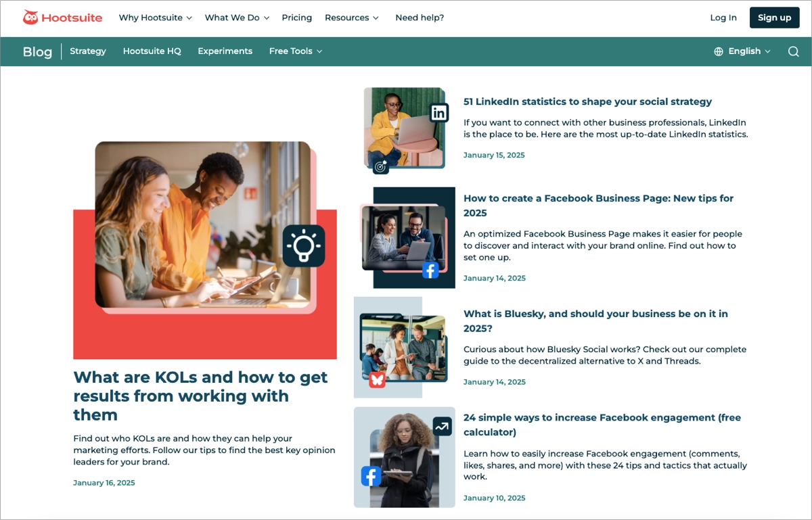812x520 pixels.
Task: Select the Strategy blog tab
Action: (x=87, y=51)
